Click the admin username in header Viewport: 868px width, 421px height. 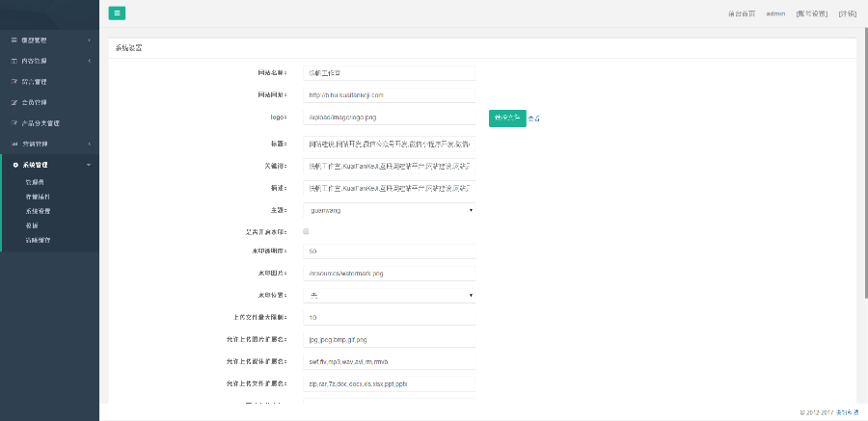[x=775, y=13]
